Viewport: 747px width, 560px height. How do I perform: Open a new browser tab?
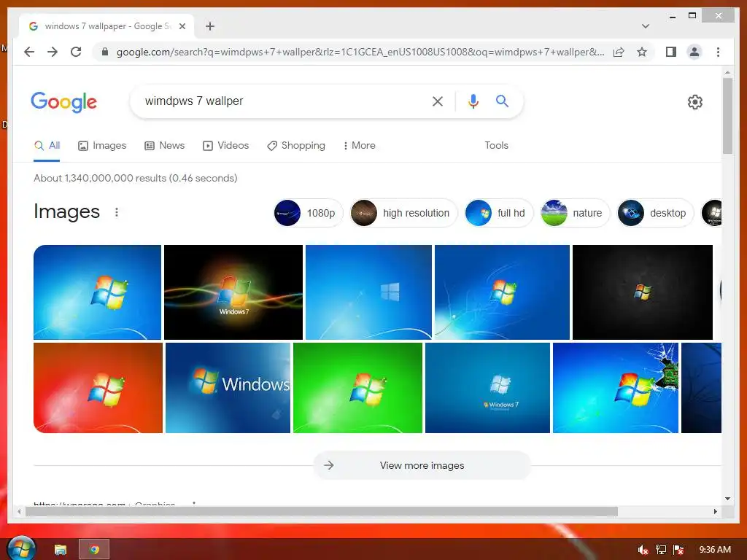click(x=210, y=26)
